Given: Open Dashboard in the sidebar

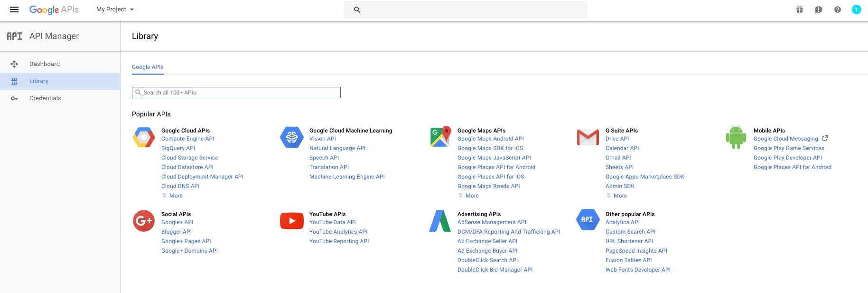Looking at the screenshot, I should [x=45, y=64].
